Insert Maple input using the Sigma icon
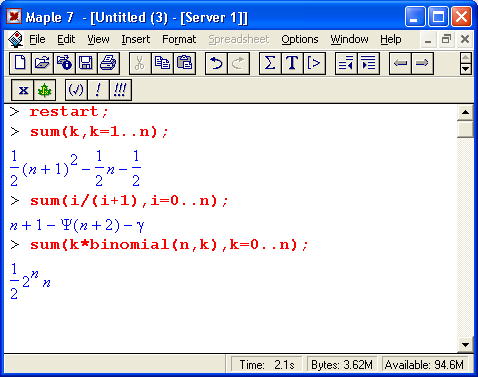The image size is (478, 377). (x=270, y=63)
